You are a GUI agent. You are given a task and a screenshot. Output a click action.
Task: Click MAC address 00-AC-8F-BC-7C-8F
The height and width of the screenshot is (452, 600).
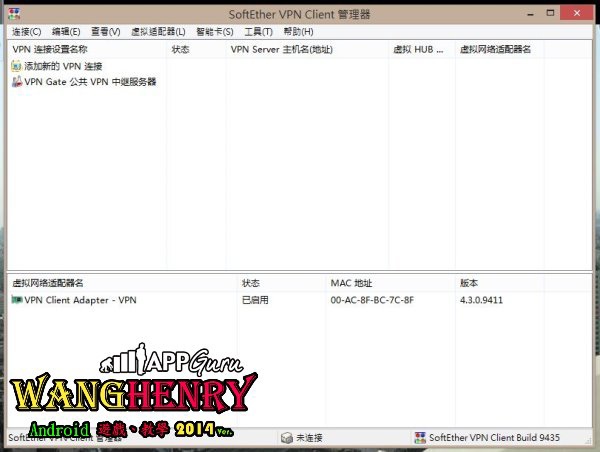[372, 300]
